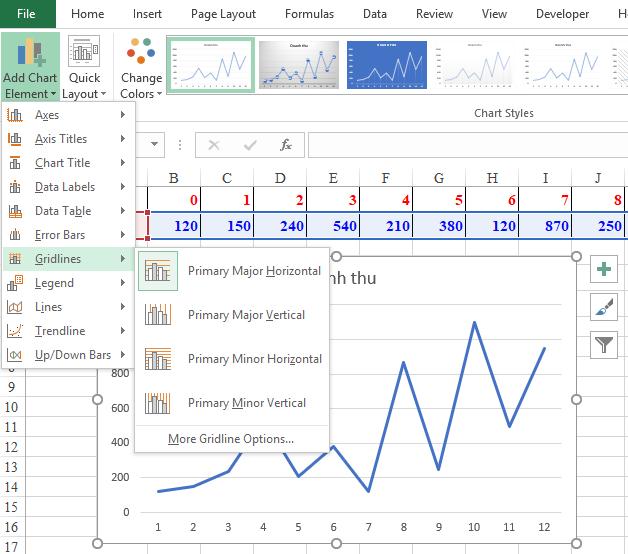
Task: Select the fourth chart style thumbnail
Action: click(475, 65)
